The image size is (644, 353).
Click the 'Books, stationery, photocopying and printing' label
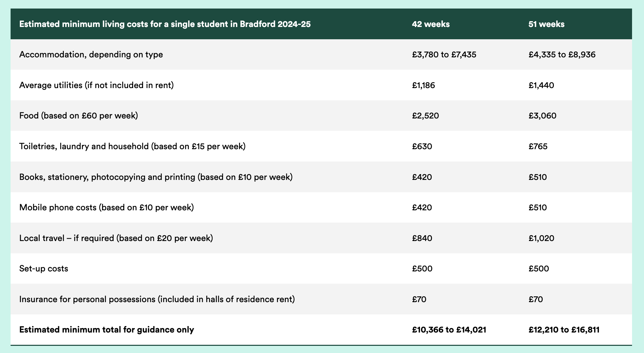pyautogui.click(x=156, y=177)
